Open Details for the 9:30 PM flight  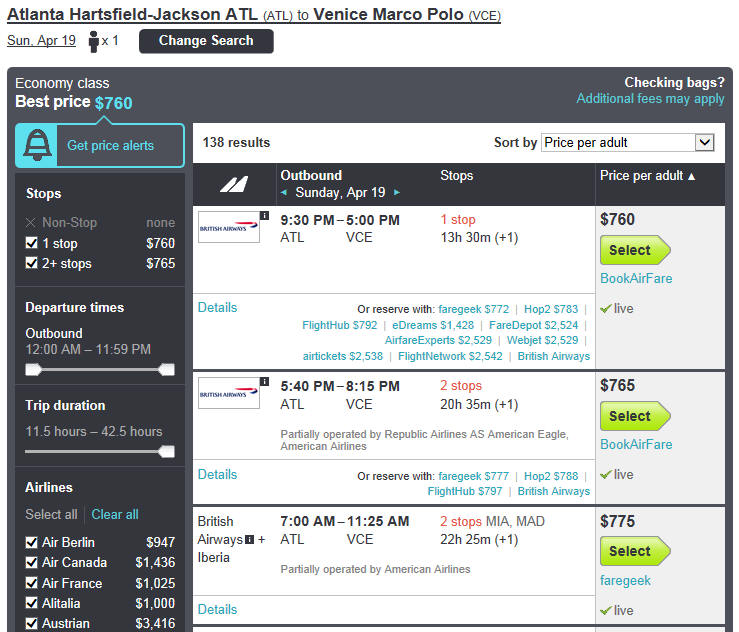point(217,307)
